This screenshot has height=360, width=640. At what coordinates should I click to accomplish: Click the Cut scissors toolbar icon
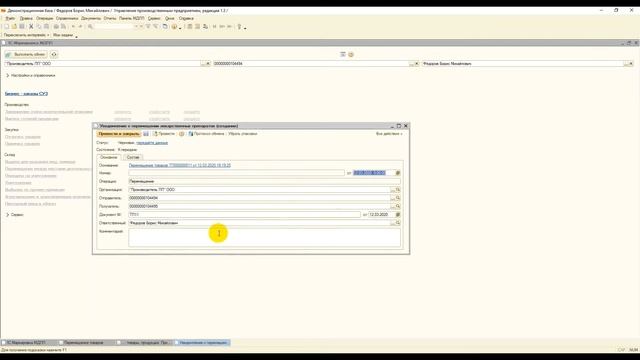(31, 27)
